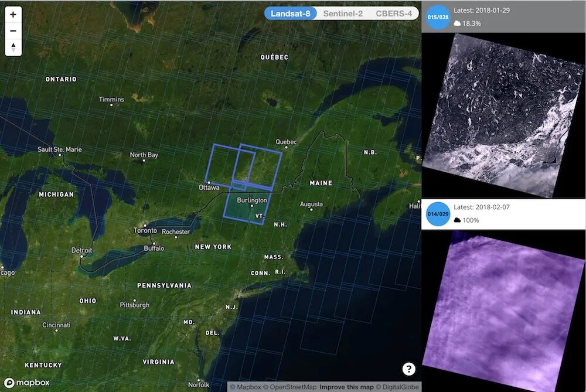Select the 015/028 scene badge
Image resolution: width=586 pixels, height=392 pixels.
point(438,17)
